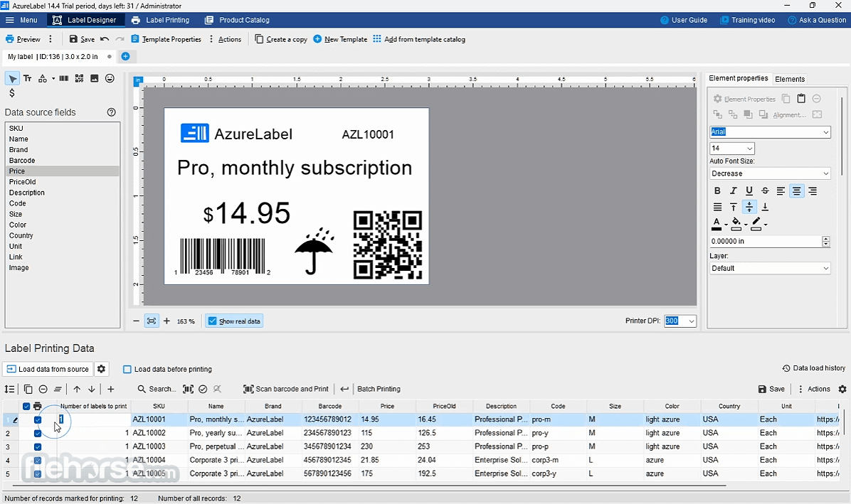Click Add from template catalog
The image size is (851, 504).
coord(419,39)
